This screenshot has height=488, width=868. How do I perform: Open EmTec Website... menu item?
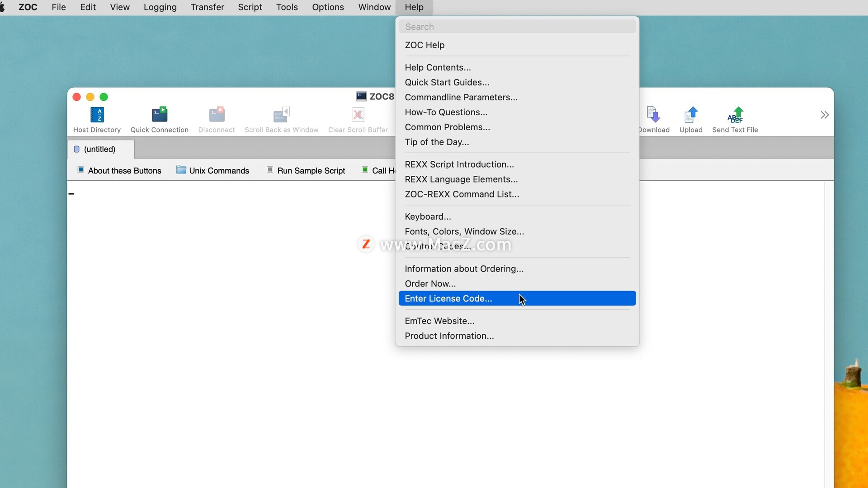tap(517, 321)
